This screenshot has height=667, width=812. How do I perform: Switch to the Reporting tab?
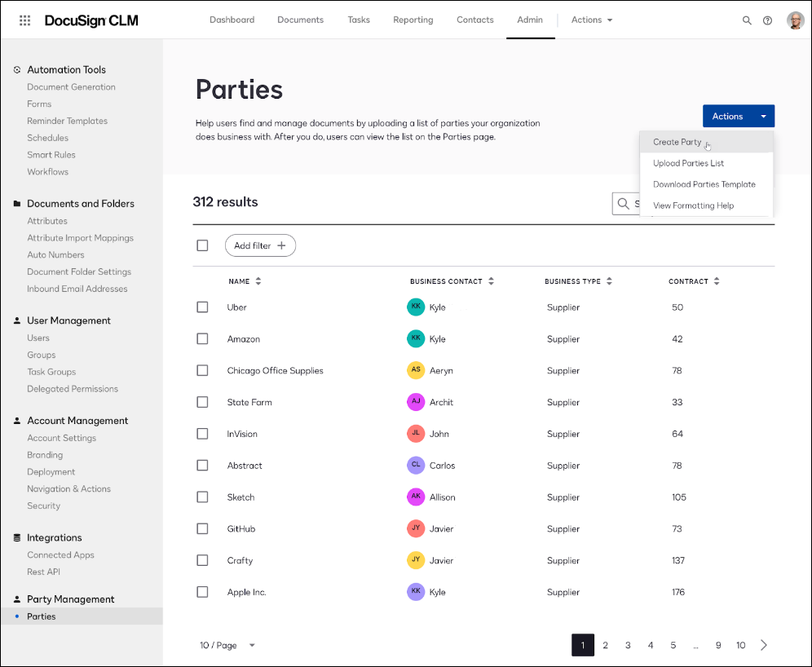[413, 20]
